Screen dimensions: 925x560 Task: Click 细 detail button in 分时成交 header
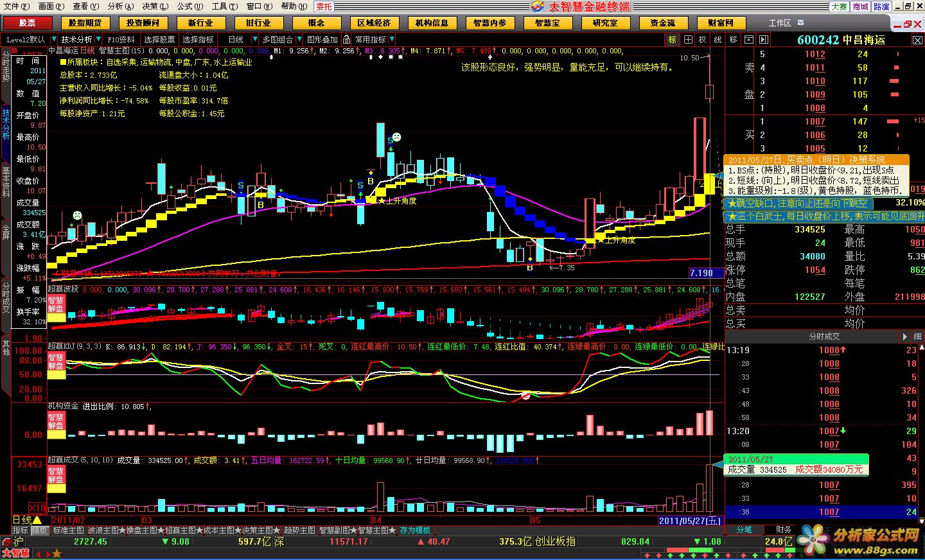pos(918,337)
